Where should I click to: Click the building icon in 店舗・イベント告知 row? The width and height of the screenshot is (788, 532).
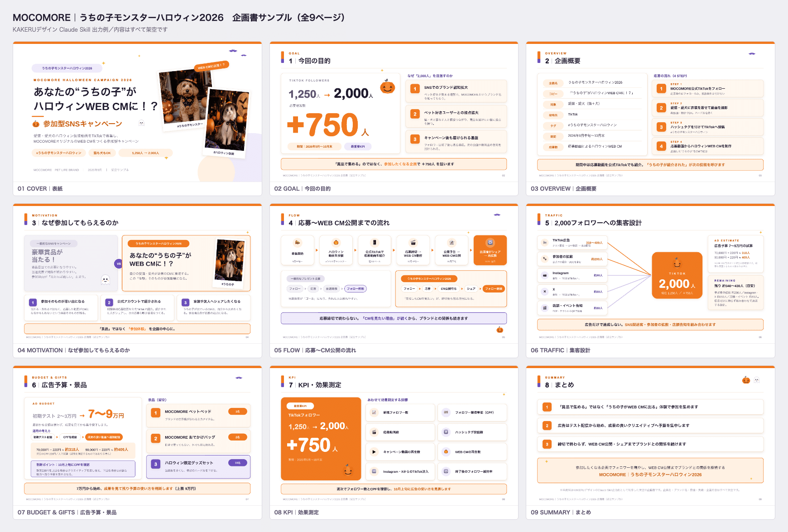point(544,308)
